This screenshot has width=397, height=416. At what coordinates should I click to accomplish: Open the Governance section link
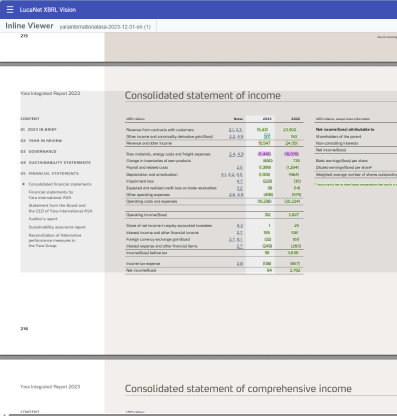38,151
